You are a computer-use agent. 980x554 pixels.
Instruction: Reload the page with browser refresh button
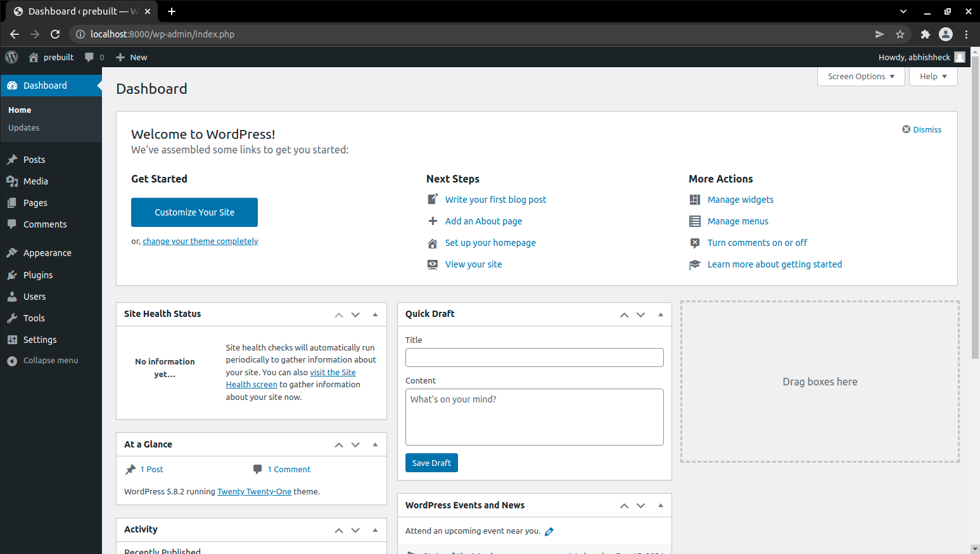[55, 34]
